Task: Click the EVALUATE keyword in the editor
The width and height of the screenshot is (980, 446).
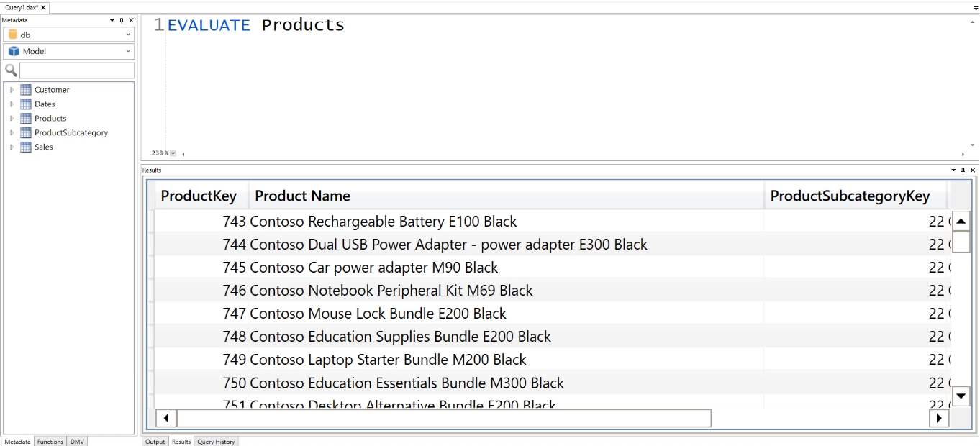Action: point(209,25)
